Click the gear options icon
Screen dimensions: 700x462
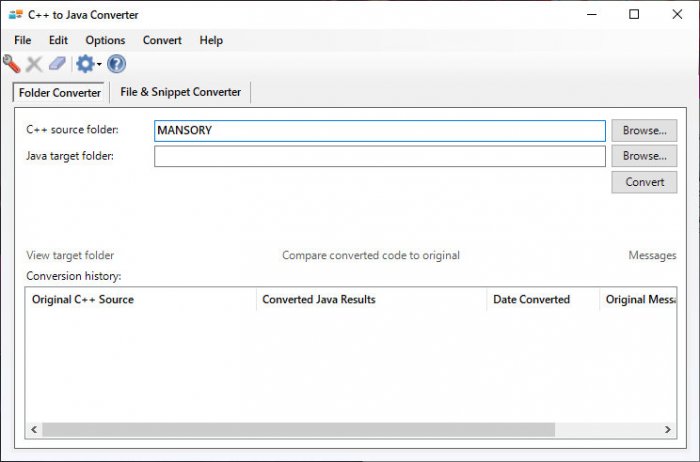click(x=84, y=64)
